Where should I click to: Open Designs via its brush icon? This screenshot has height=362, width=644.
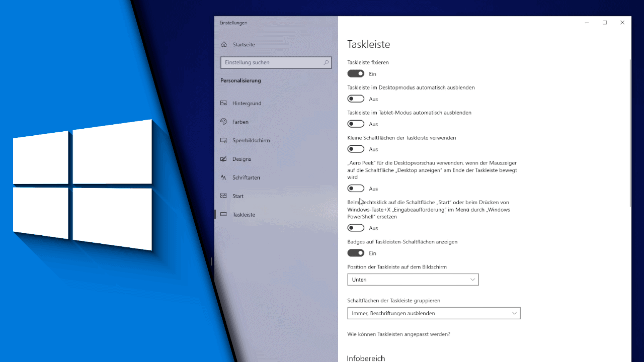223,159
